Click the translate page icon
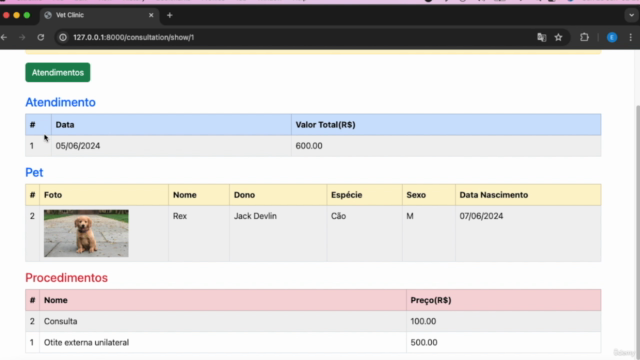Image resolution: width=640 pixels, height=360 pixels. point(542,37)
